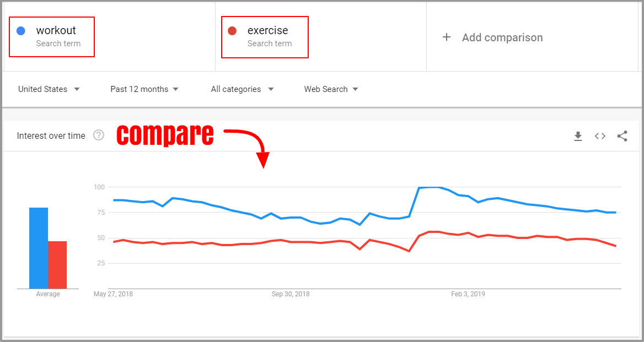The height and width of the screenshot is (342, 644).
Task: Click the blue workout term dot
Action: point(21,31)
